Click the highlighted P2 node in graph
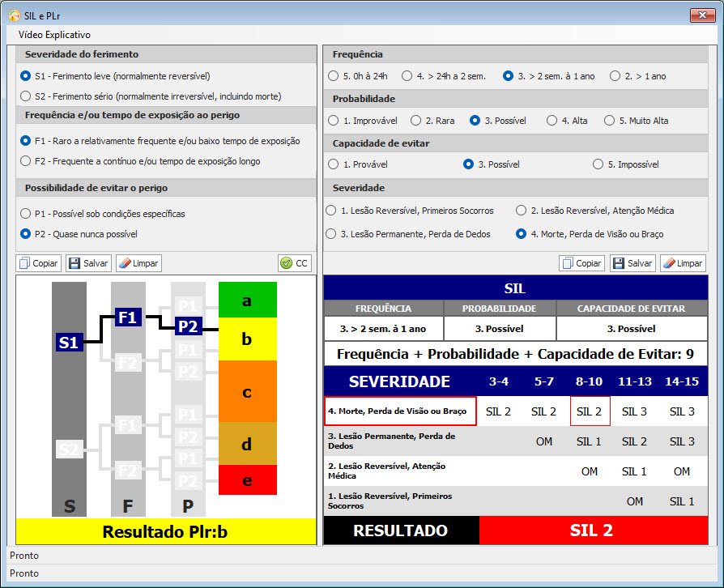This screenshot has width=724, height=588. tap(189, 326)
